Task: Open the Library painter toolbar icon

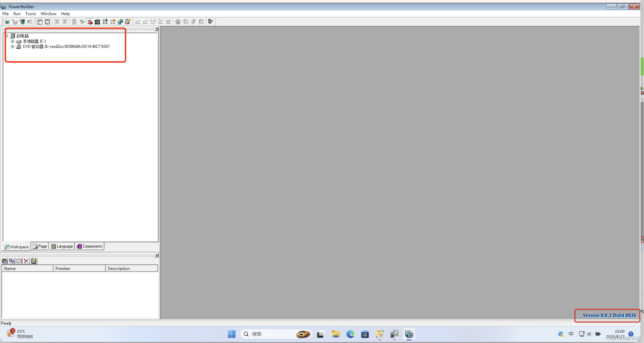Action: click(x=97, y=22)
